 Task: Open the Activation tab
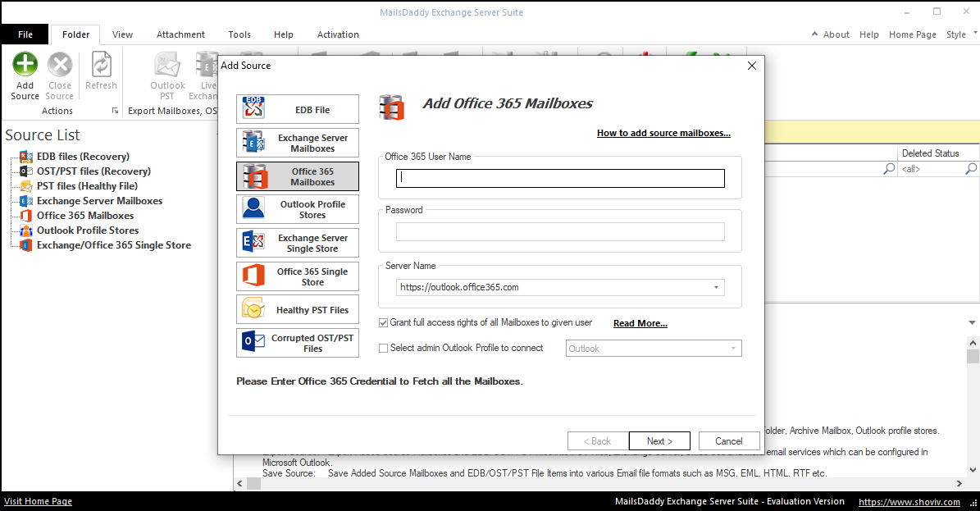click(338, 34)
